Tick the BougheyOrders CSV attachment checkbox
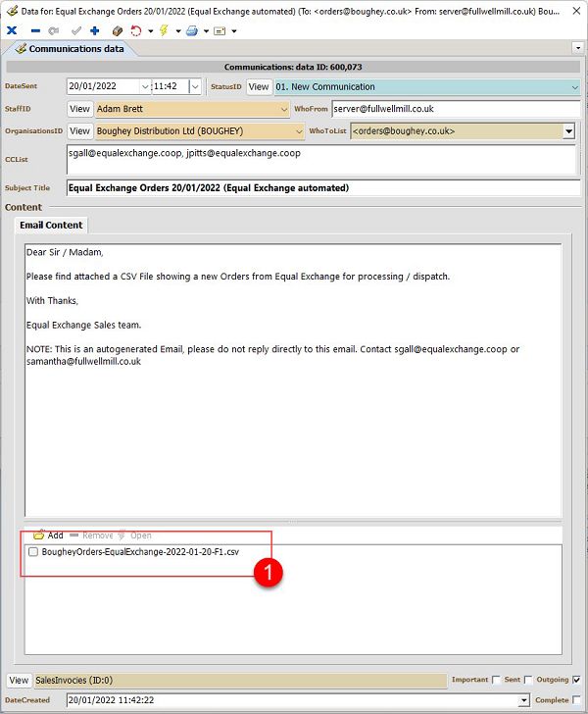Viewport: 588px width, 714px height. point(33,552)
